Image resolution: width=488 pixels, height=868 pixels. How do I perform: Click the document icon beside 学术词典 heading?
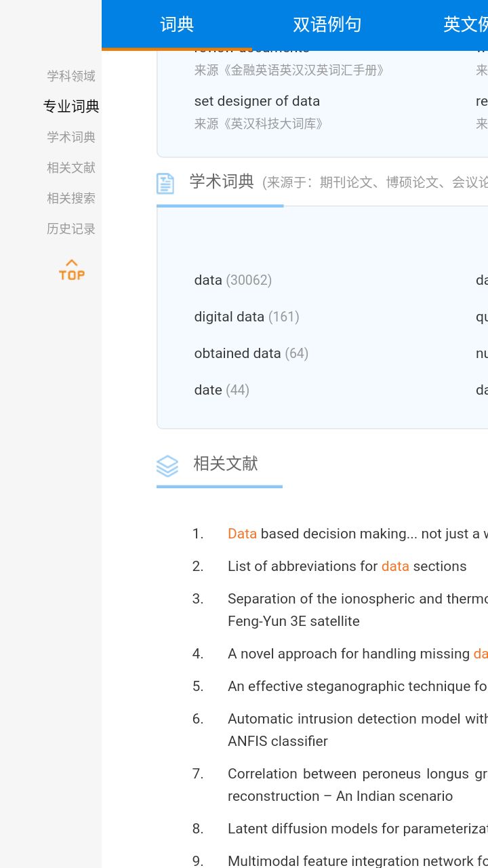click(165, 182)
